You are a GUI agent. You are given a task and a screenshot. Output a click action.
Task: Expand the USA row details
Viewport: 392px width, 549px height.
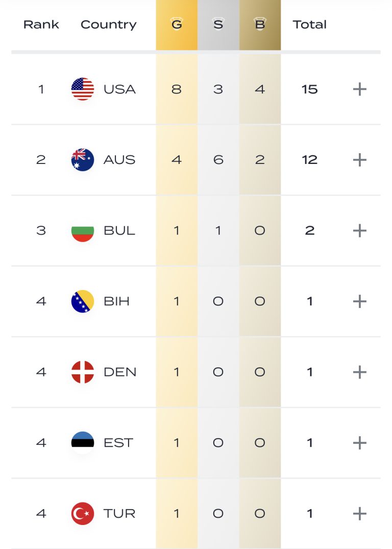pos(360,89)
